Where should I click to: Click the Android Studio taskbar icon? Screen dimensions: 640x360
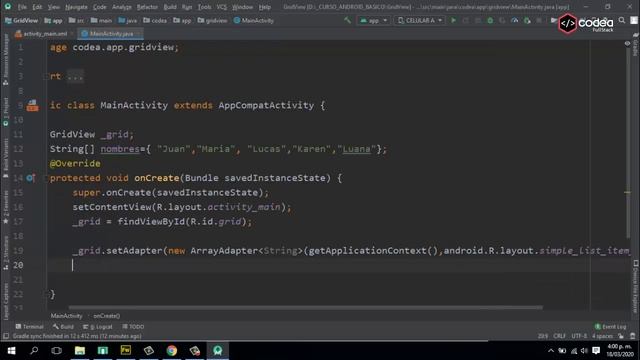point(218,350)
